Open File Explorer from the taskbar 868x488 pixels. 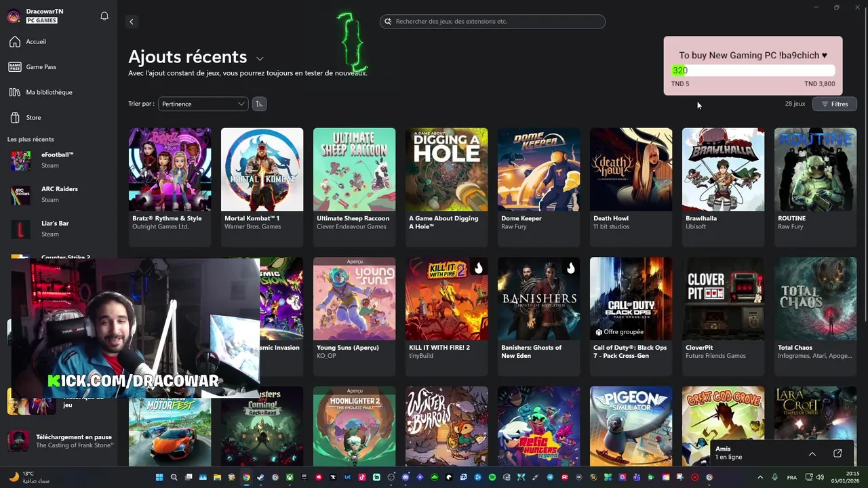click(217, 477)
